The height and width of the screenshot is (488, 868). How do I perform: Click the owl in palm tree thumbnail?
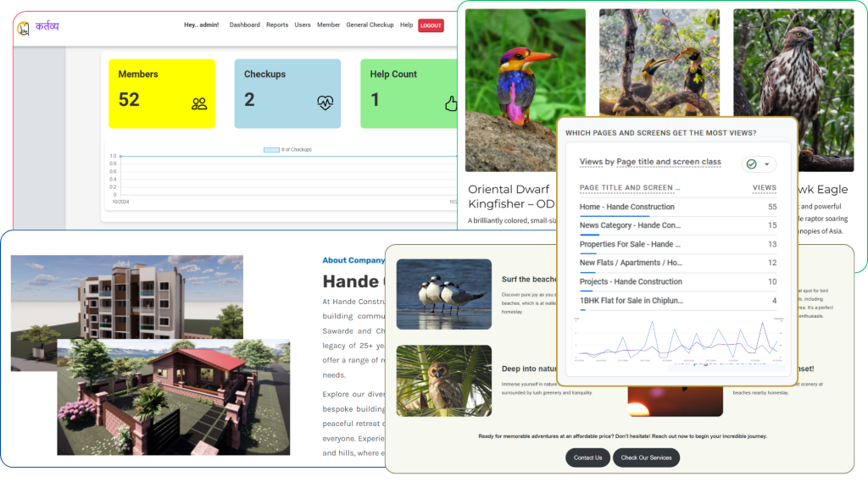pyautogui.click(x=443, y=380)
